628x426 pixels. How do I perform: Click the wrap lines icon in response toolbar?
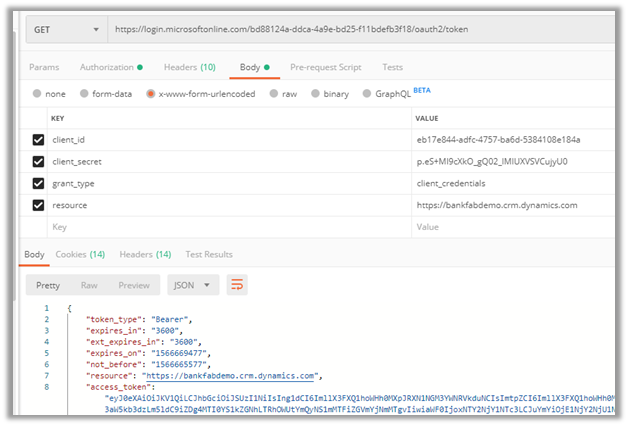click(x=236, y=285)
